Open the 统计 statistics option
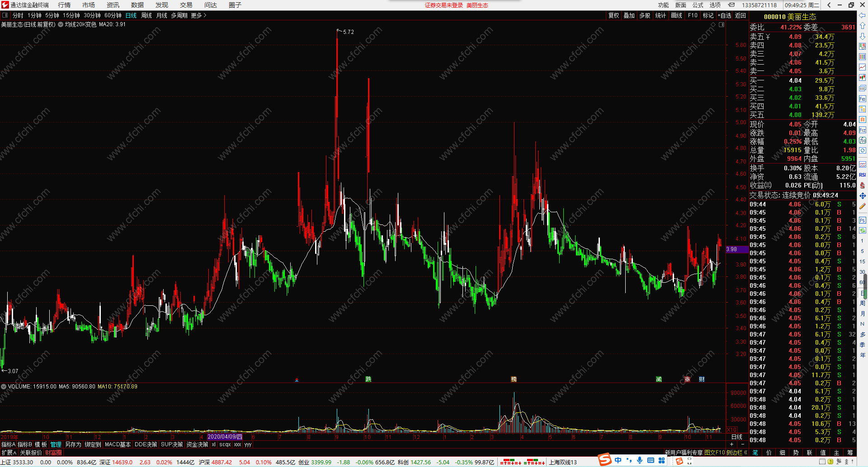868x467 pixels. [660, 15]
